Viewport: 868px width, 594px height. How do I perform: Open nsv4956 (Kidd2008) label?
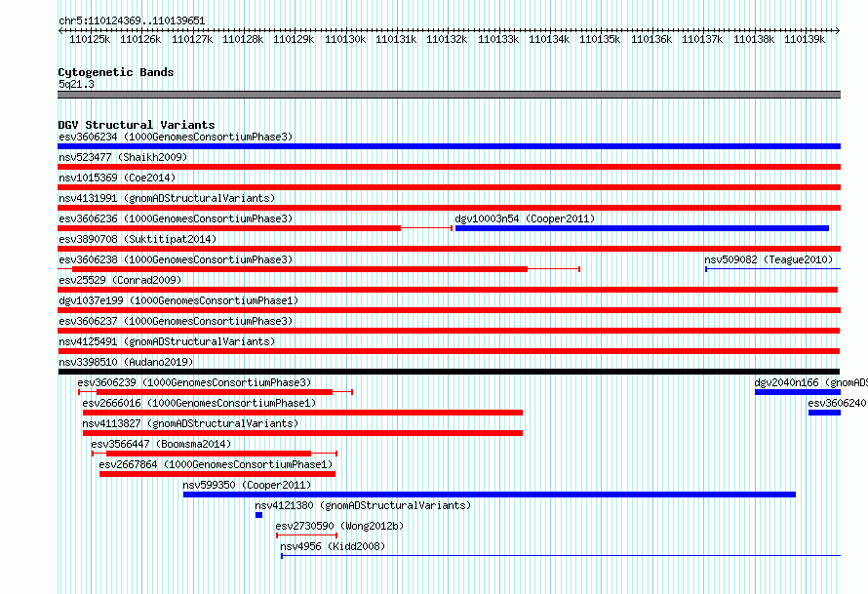pyautogui.click(x=333, y=546)
